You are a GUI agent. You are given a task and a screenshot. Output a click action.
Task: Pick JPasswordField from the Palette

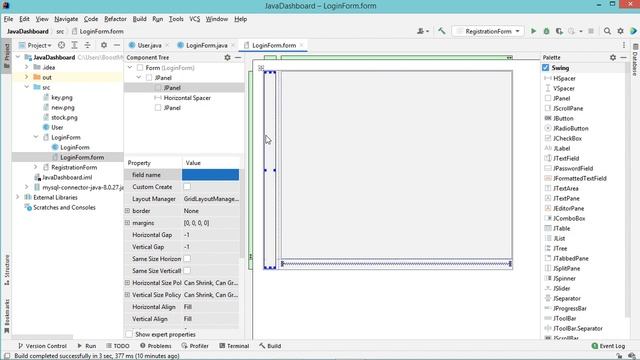[x=569, y=168]
